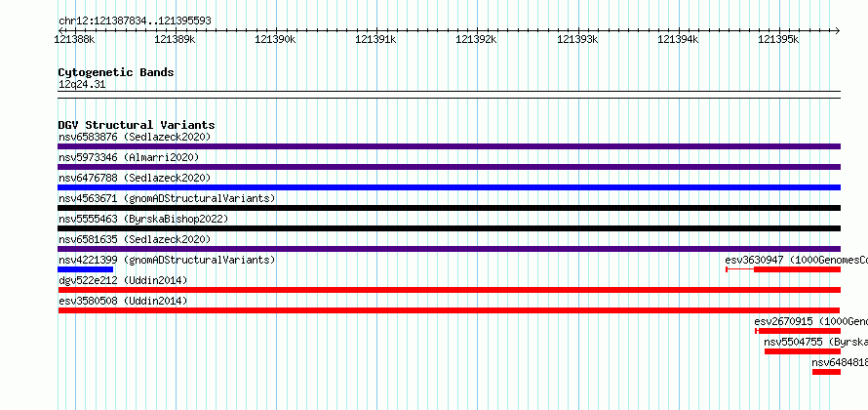868x410 pixels.
Task: Click the 121389k ruler tick label
Action: 175,39
